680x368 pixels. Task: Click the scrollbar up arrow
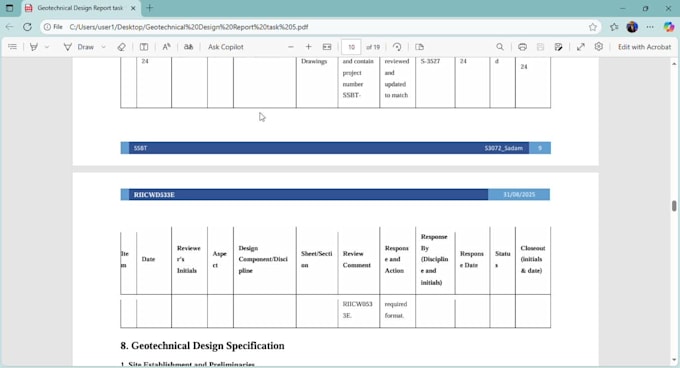(x=674, y=64)
